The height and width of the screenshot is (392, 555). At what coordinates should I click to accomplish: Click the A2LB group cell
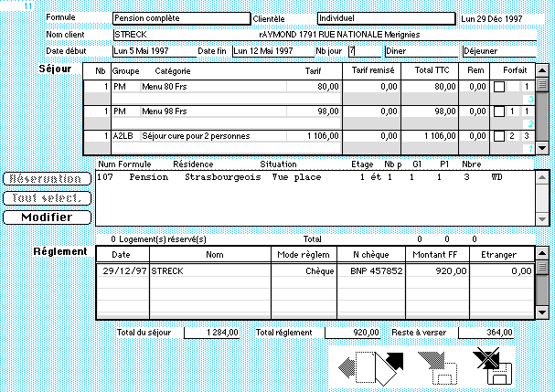(125, 136)
